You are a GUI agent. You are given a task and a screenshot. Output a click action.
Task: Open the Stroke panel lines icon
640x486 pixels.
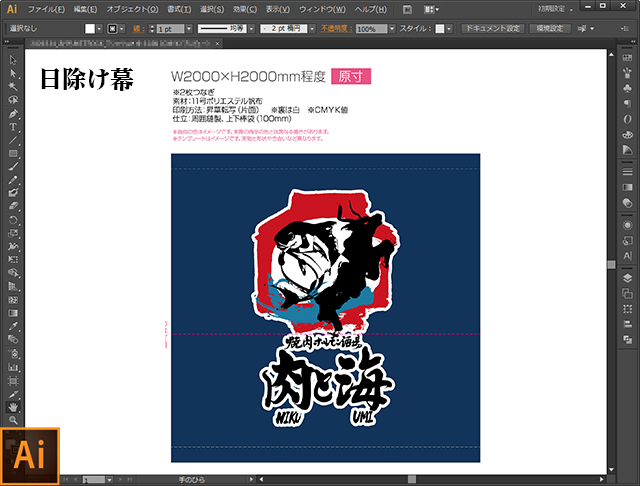[627, 172]
